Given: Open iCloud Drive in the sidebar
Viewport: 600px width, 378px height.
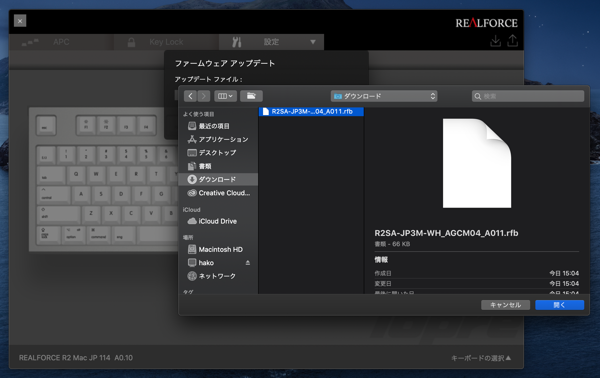Looking at the screenshot, I should pos(218,221).
